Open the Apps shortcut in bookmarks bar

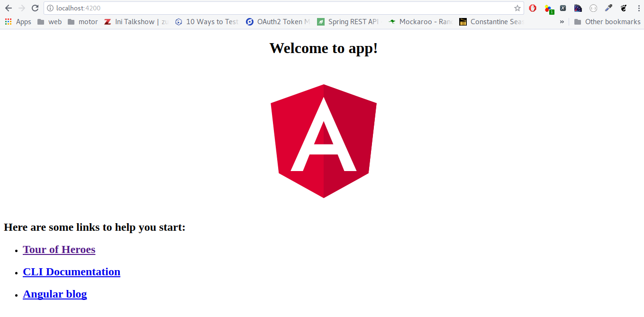pyautogui.click(x=18, y=22)
